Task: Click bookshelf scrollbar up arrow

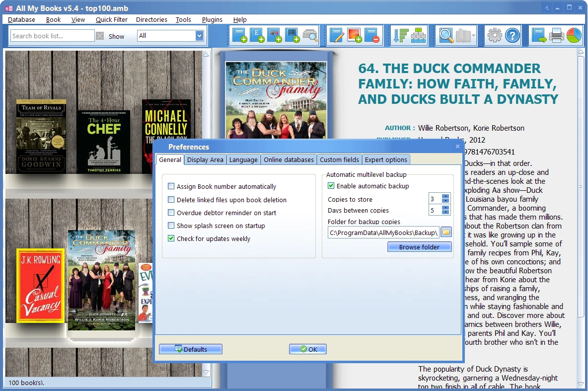Action: pyautogui.click(x=206, y=55)
